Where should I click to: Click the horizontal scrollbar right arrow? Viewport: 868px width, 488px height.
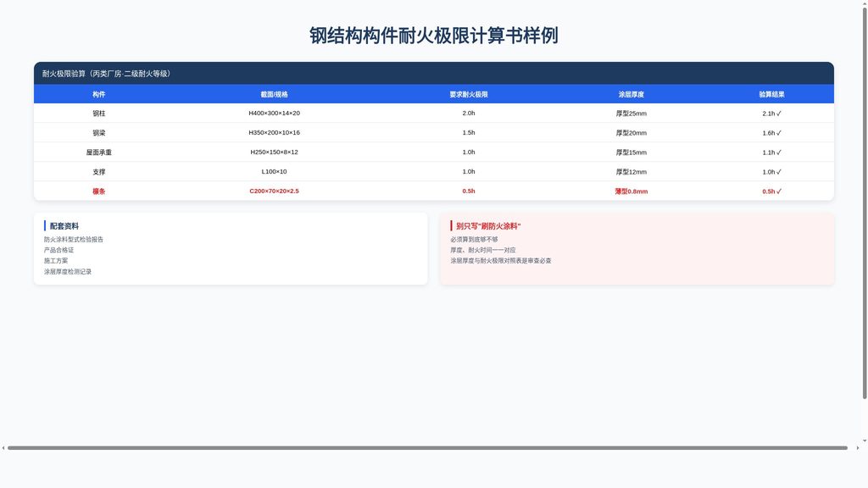[x=858, y=447]
